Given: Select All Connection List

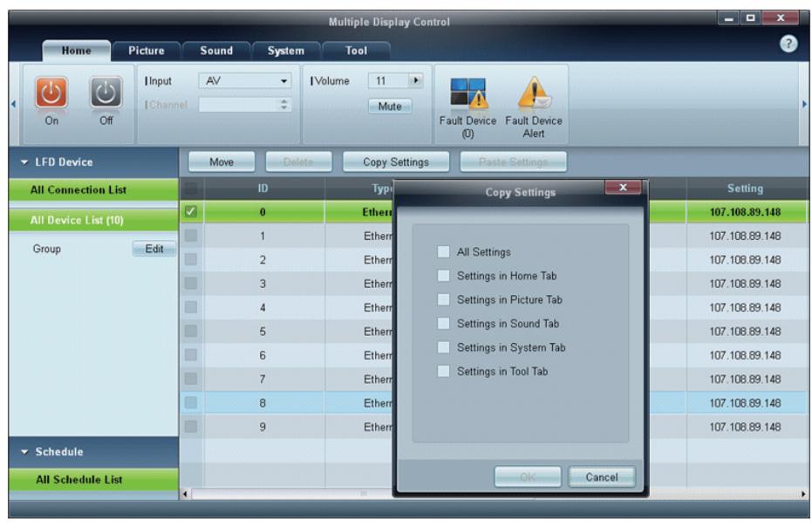Looking at the screenshot, I should point(93,190).
